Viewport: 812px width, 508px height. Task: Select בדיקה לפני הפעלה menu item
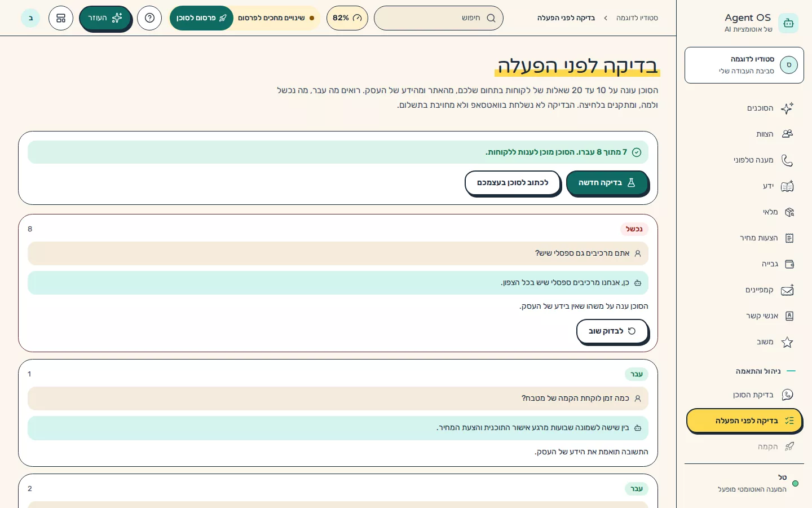(x=744, y=421)
